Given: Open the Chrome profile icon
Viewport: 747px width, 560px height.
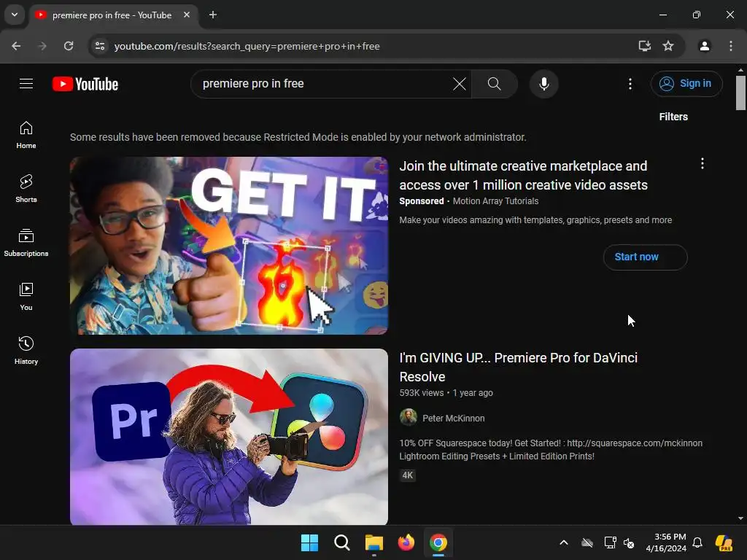Looking at the screenshot, I should coord(704,46).
